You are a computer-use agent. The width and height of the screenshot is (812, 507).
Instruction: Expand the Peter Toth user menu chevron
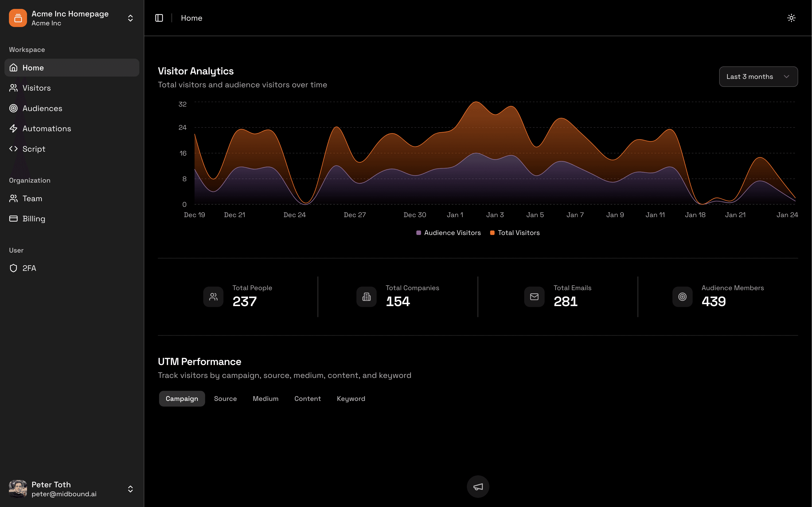pos(131,489)
